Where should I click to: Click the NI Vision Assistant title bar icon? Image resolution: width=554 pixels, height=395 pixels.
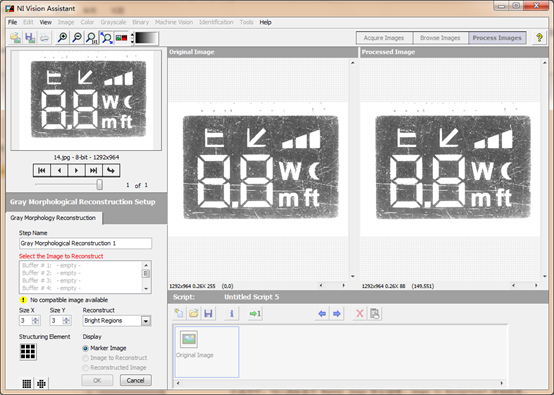click(10, 8)
